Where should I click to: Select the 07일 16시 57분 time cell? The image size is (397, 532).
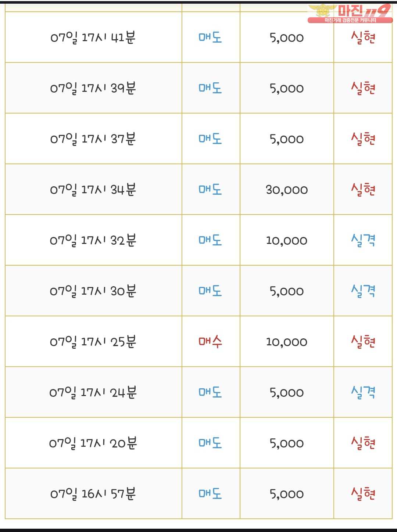pyautogui.click(x=93, y=493)
